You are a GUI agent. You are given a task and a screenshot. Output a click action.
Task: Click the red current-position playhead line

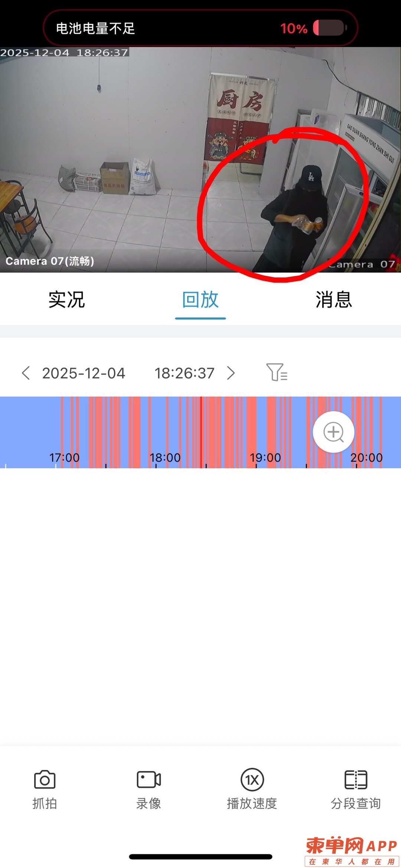pos(201,432)
